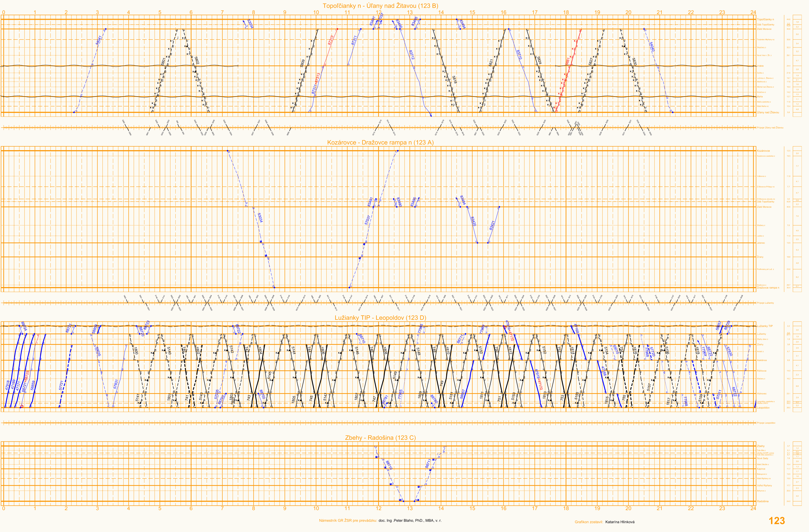Click the name "Katarína Hlinková" in the footer
809x532 pixels.
coord(620,522)
